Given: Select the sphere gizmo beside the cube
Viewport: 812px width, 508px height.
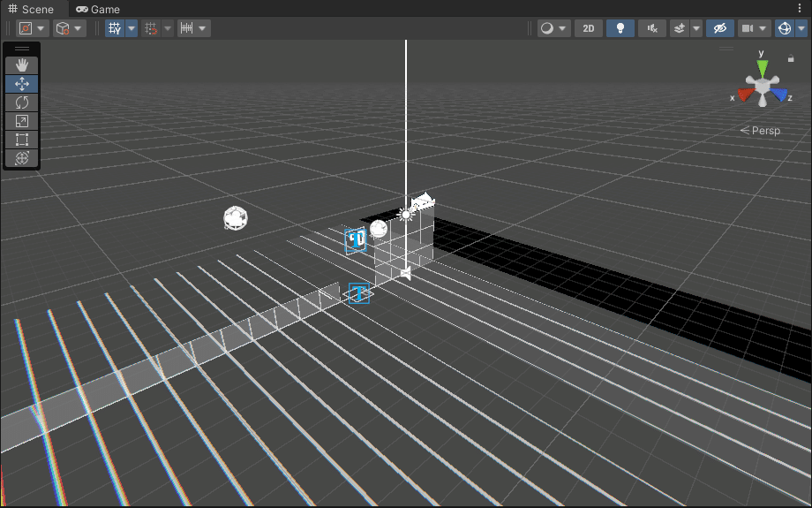Looking at the screenshot, I should pyautogui.click(x=379, y=229).
